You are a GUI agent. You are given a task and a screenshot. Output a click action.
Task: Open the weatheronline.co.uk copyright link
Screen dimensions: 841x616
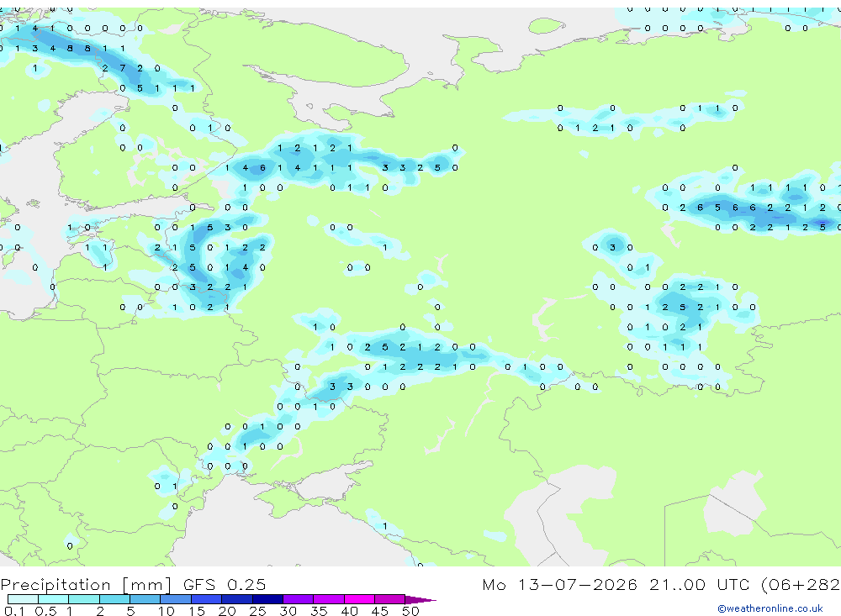[770, 608]
